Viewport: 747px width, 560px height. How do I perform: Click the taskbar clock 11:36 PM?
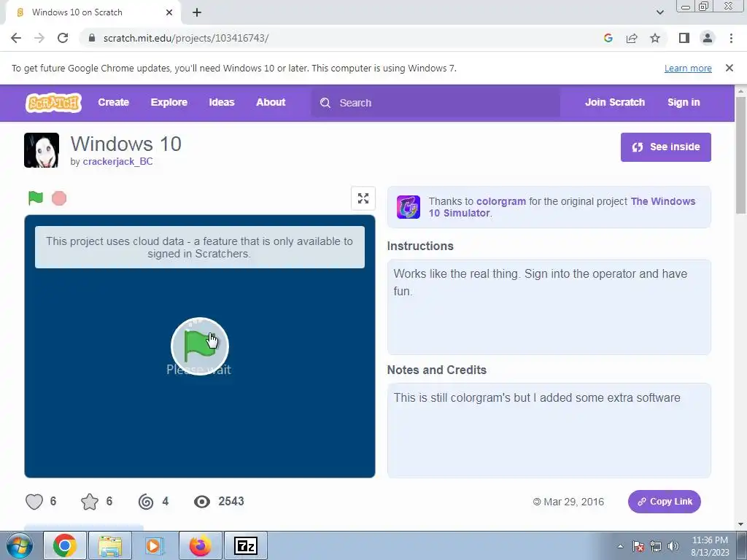[710, 540]
